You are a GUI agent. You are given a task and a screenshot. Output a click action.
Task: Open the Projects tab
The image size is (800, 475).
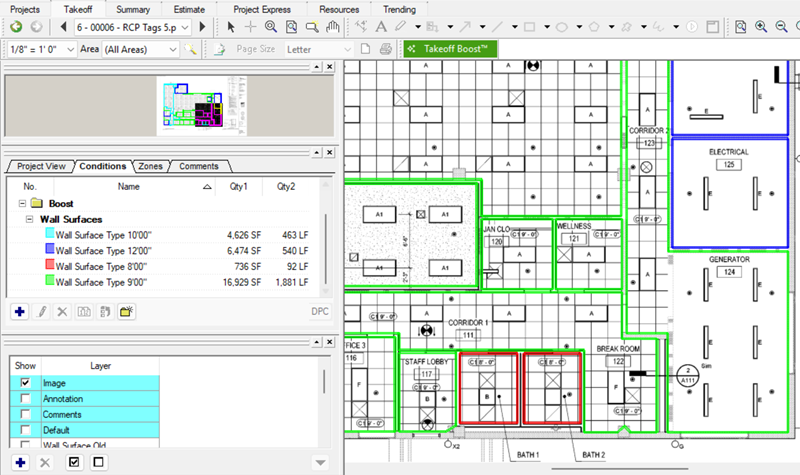click(x=25, y=9)
